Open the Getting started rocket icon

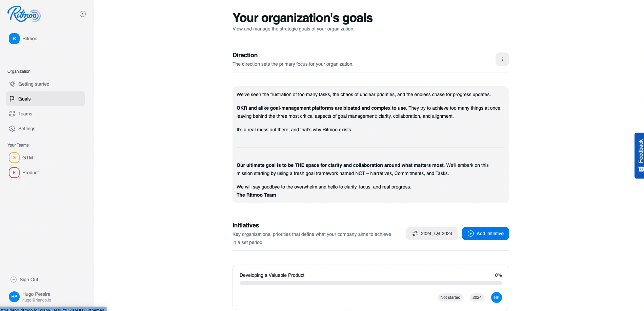tap(12, 84)
